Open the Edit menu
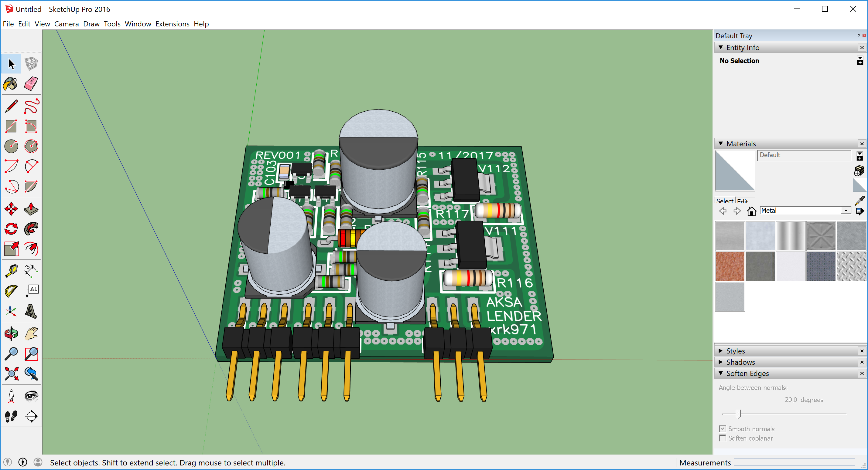This screenshot has height=470, width=868. (24, 24)
